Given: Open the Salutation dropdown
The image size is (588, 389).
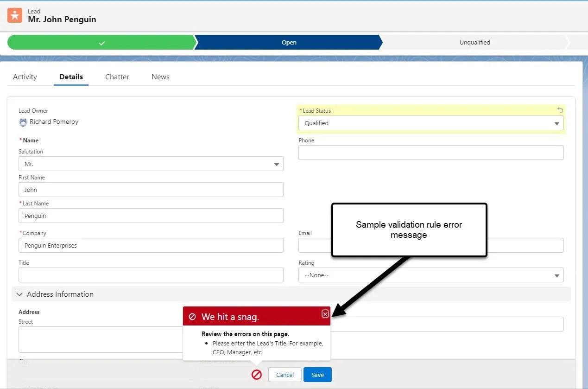Looking at the screenshot, I should click(277, 164).
